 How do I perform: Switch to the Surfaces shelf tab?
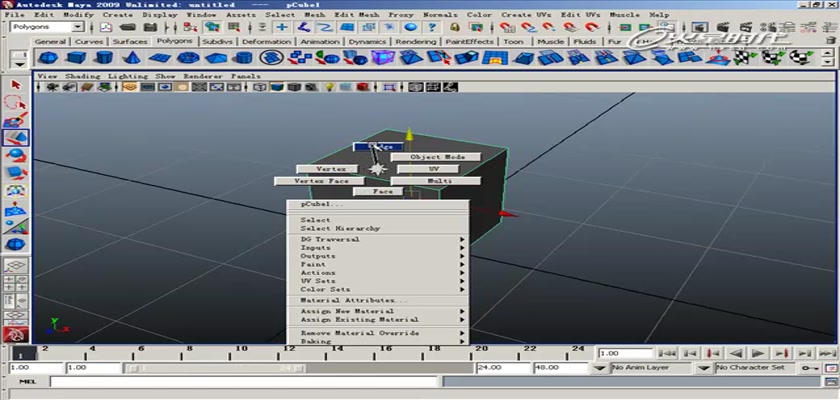130,42
